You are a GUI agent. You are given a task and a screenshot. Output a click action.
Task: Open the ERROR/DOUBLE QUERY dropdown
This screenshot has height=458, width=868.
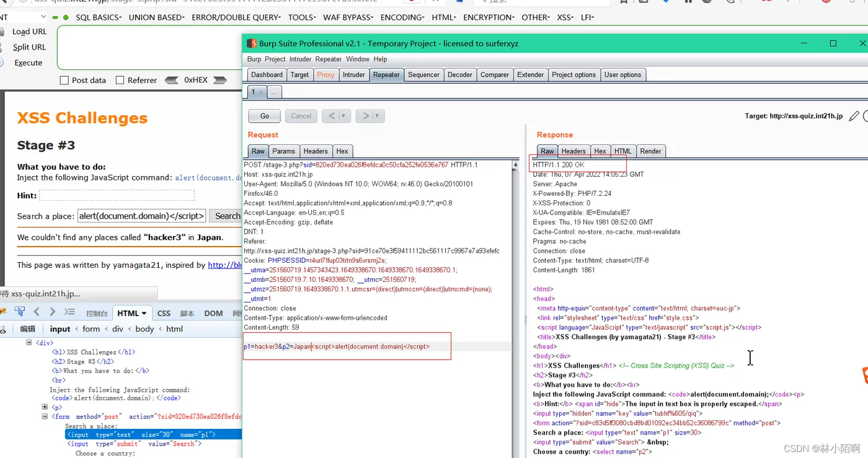pos(236,17)
